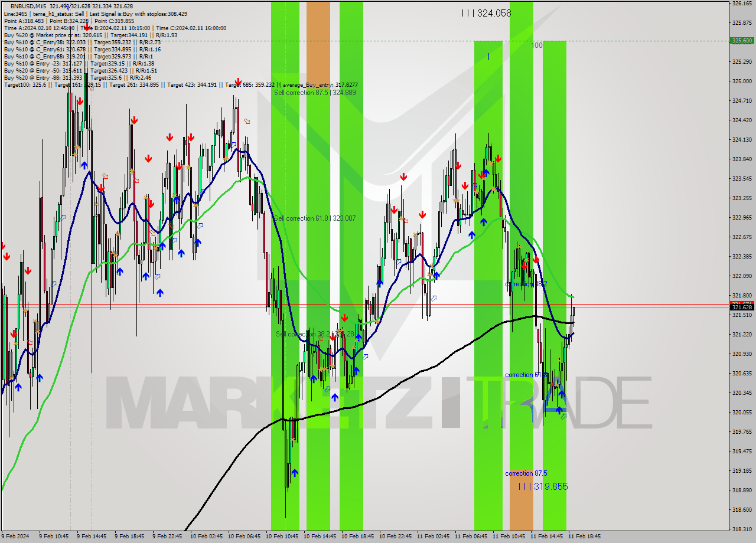Click the 323.840 price axis label

click(742, 159)
